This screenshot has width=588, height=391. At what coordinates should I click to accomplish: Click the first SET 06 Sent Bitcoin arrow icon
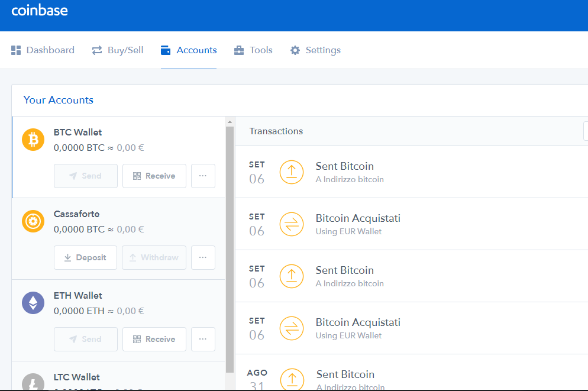292,172
